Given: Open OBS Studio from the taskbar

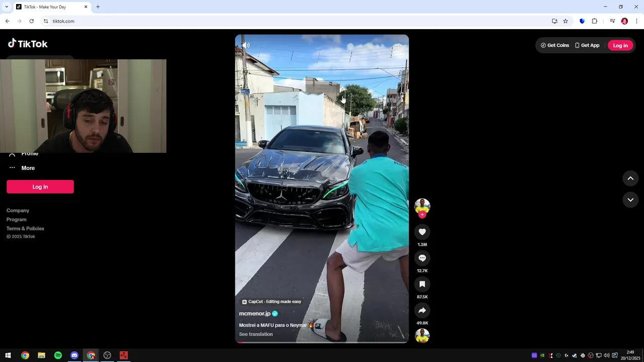Looking at the screenshot, I should 107,355.
